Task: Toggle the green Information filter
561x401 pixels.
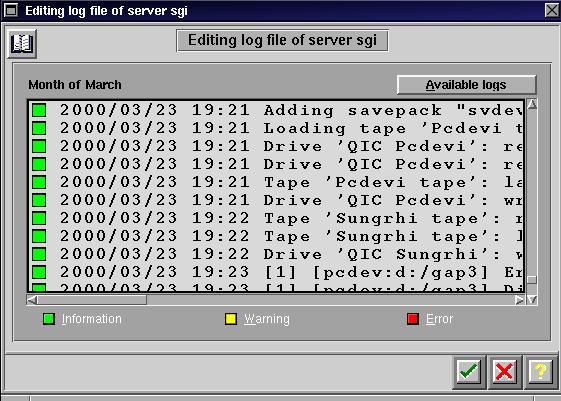Action: point(49,319)
